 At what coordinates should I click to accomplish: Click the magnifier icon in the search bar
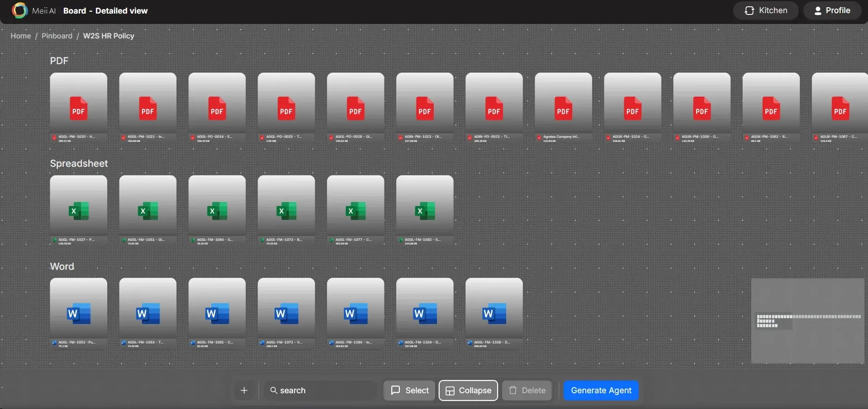pyautogui.click(x=275, y=390)
